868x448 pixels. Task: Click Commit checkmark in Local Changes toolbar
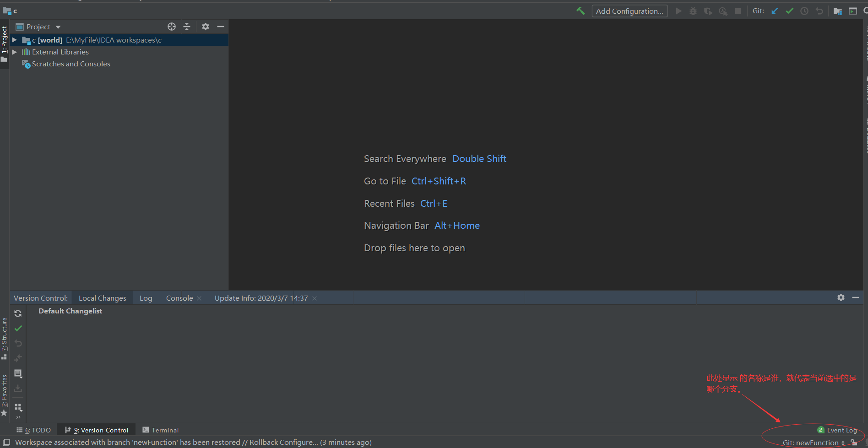18,329
